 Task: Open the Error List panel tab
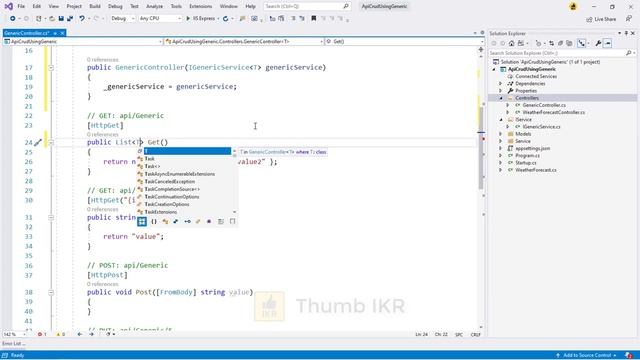[13, 344]
